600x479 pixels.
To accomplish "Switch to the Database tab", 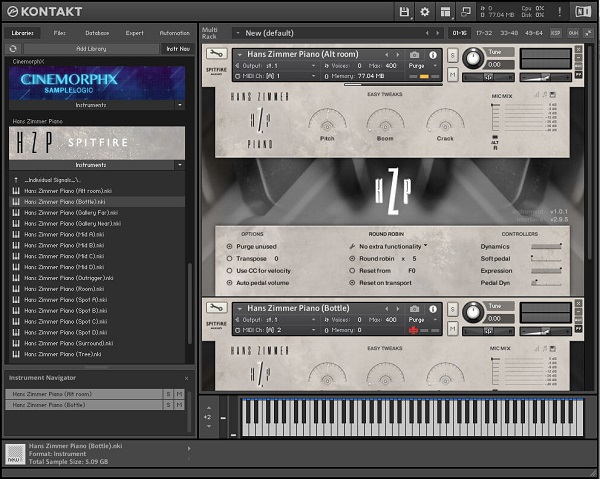I will [97, 33].
